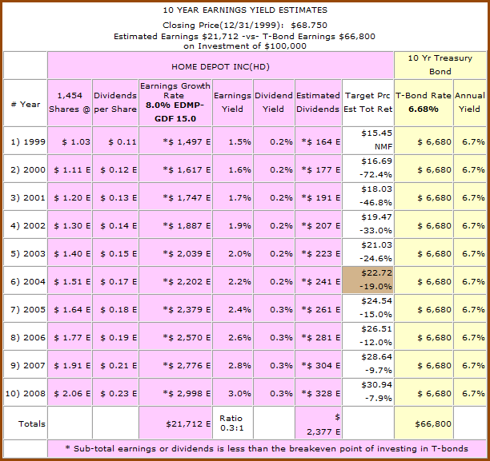
Task: Click the $24.54 -15.0% target price cell
Action: click(368, 308)
